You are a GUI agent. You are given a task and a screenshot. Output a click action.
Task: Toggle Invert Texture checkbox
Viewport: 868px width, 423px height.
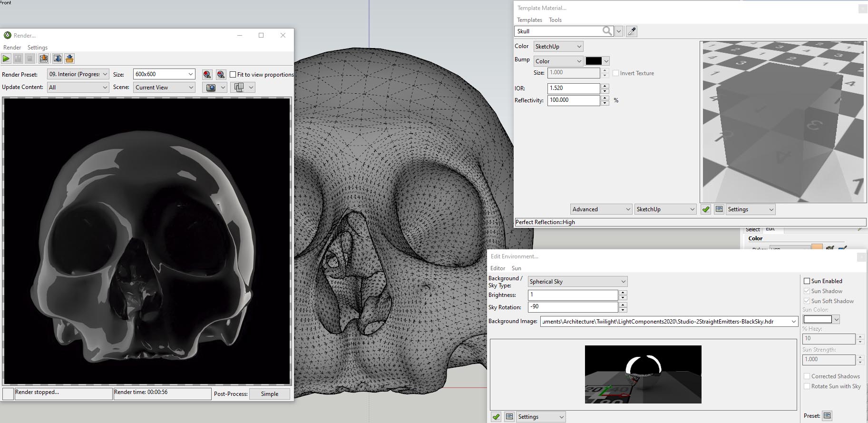615,73
